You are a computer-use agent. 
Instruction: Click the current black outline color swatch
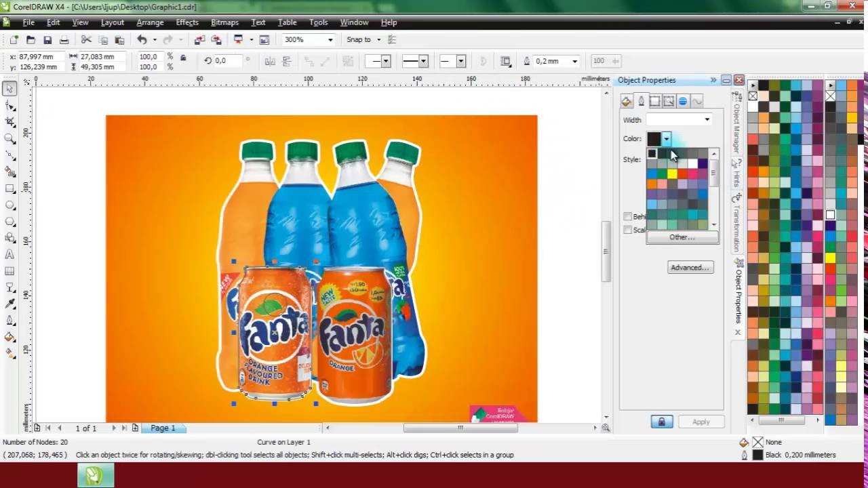click(654, 139)
